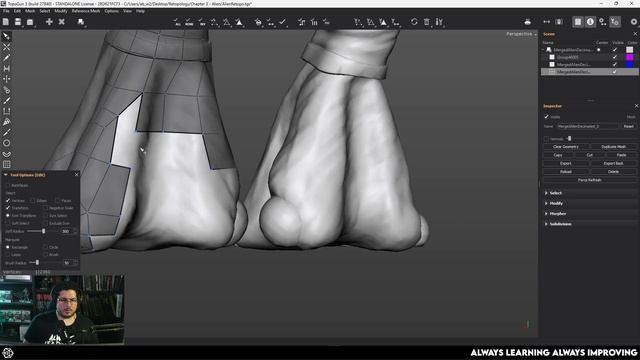
Task: Select the crossed-lines cut tool in the left toolbar
Action: [x=7, y=47]
